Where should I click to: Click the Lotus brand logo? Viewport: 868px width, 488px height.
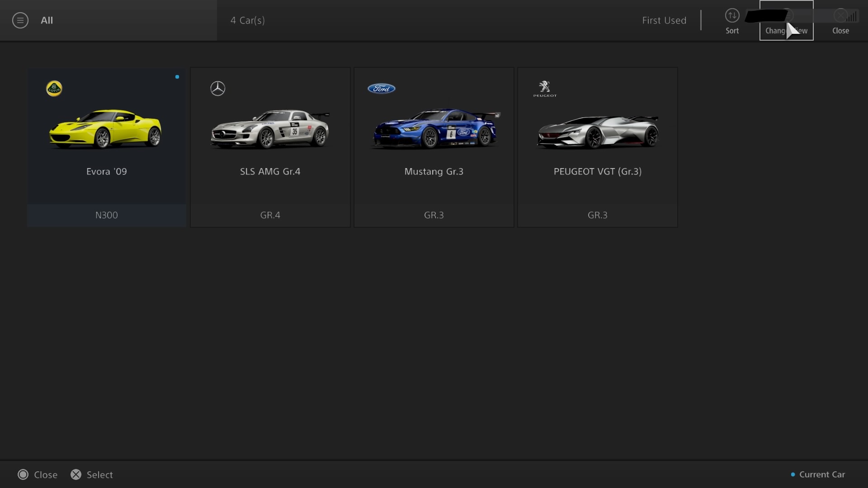tap(54, 89)
